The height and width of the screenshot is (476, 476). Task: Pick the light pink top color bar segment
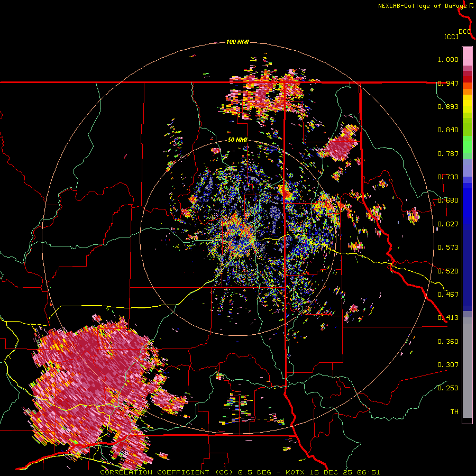(x=467, y=57)
